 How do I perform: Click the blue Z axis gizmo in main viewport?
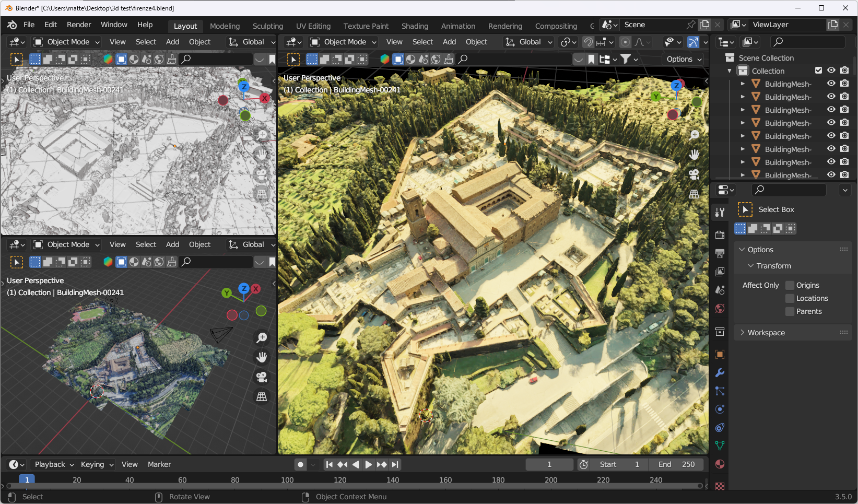point(677,85)
